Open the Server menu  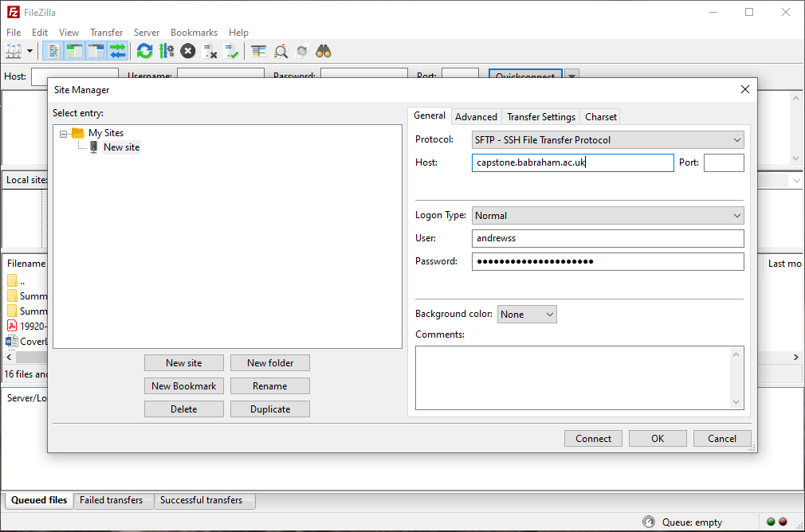point(147,33)
